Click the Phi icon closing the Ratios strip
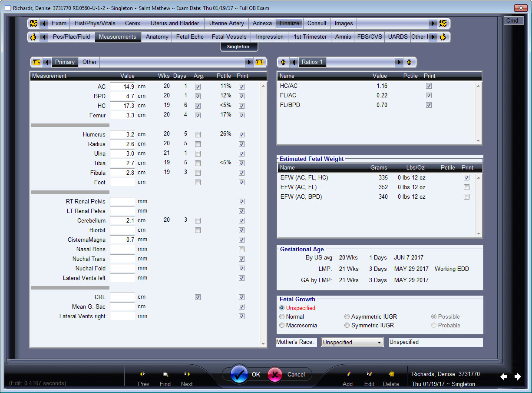Screen dimensions: 532x393 (409, 62)
